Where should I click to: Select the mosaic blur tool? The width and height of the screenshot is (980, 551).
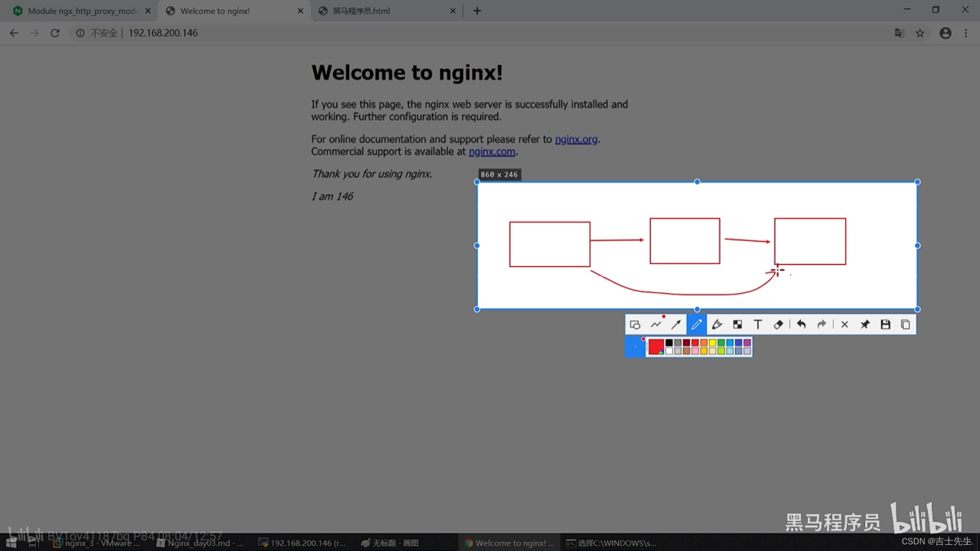tap(738, 324)
